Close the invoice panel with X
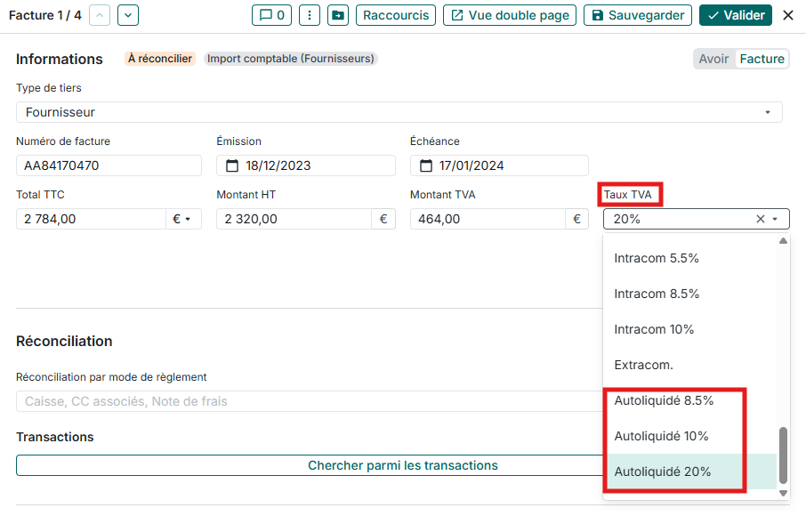The height and width of the screenshot is (532, 806). pyautogui.click(x=787, y=15)
